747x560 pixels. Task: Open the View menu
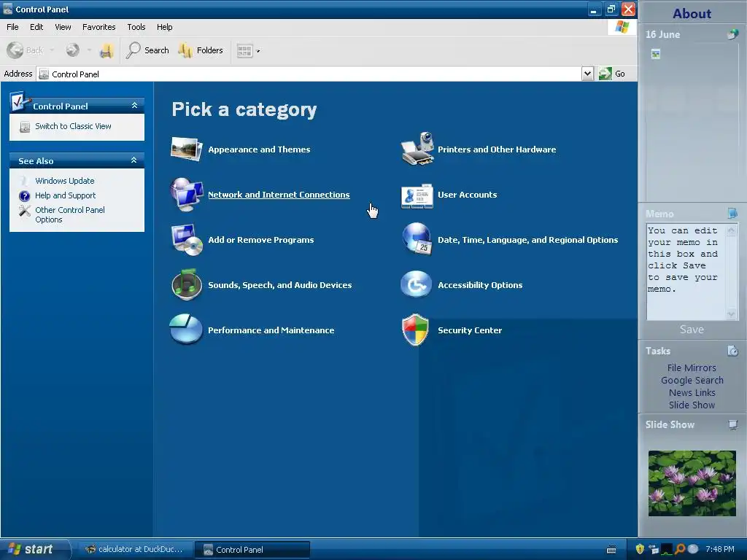pos(63,27)
